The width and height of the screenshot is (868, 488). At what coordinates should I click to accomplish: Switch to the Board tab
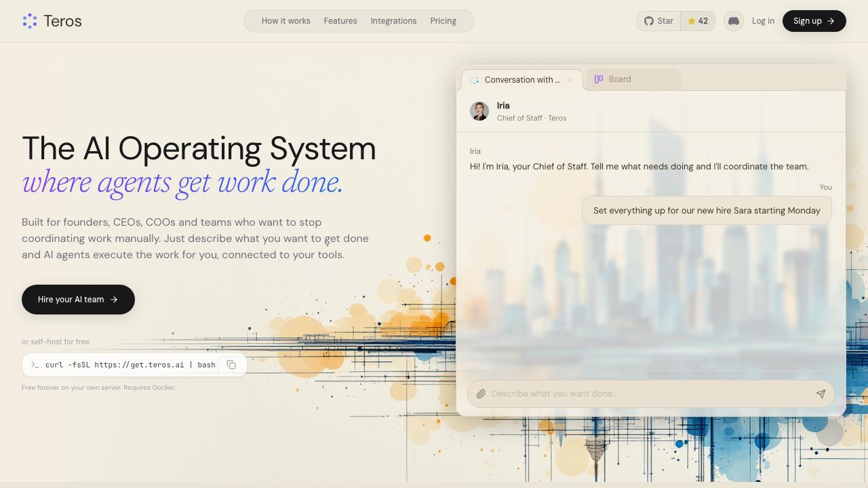pos(633,79)
